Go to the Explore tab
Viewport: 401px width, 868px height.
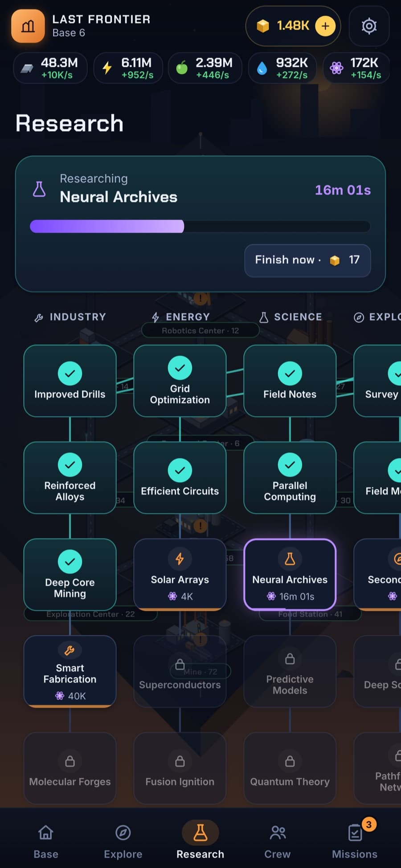pyautogui.click(x=123, y=841)
